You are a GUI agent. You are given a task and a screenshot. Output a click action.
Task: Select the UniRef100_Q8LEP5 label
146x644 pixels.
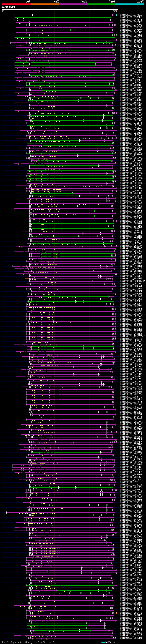[x=131, y=65]
